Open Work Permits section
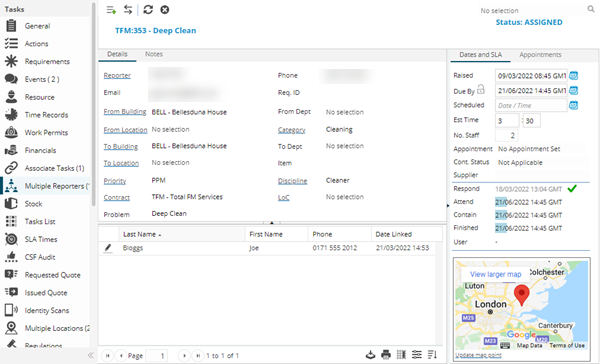Image resolution: width=600 pixels, height=364 pixels. click(46, 133)
